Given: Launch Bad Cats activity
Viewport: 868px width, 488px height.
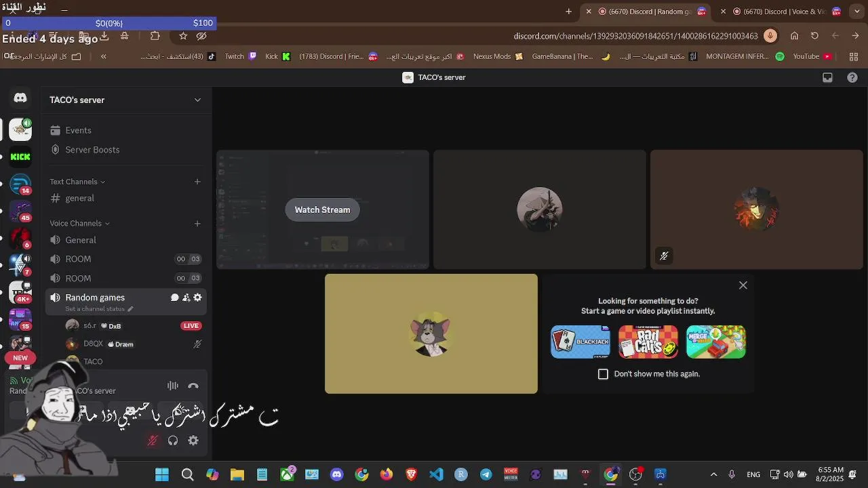Looking at the screenshot, I should coord(648,342).
